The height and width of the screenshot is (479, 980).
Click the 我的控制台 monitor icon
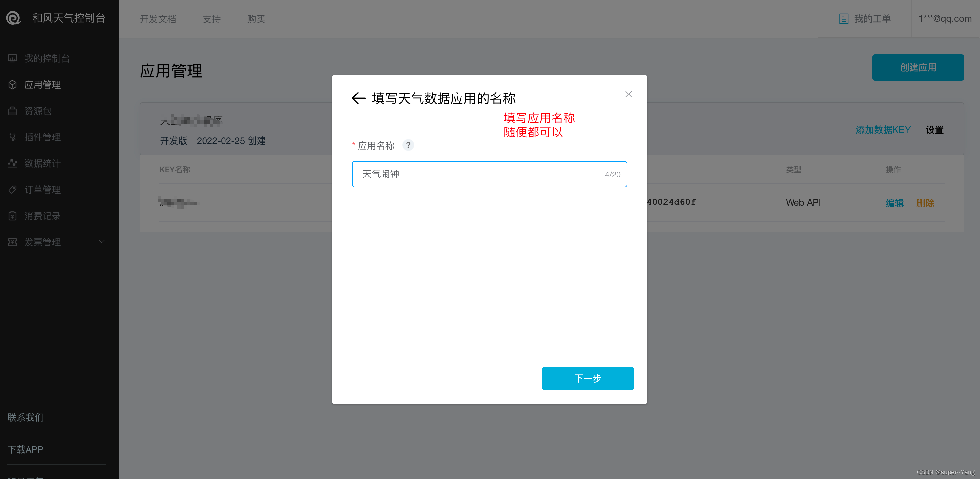[12, 58]
